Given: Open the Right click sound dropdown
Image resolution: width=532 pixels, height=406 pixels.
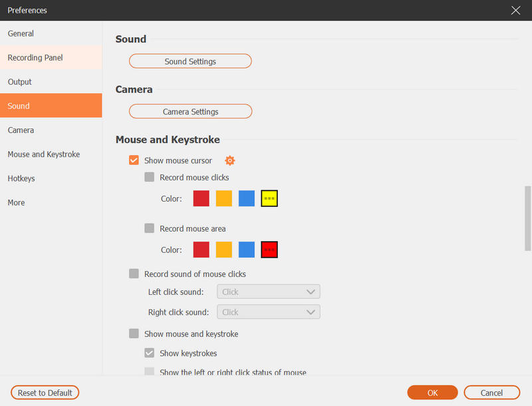Looking at the screenshot, I should [x=268, y=311].
